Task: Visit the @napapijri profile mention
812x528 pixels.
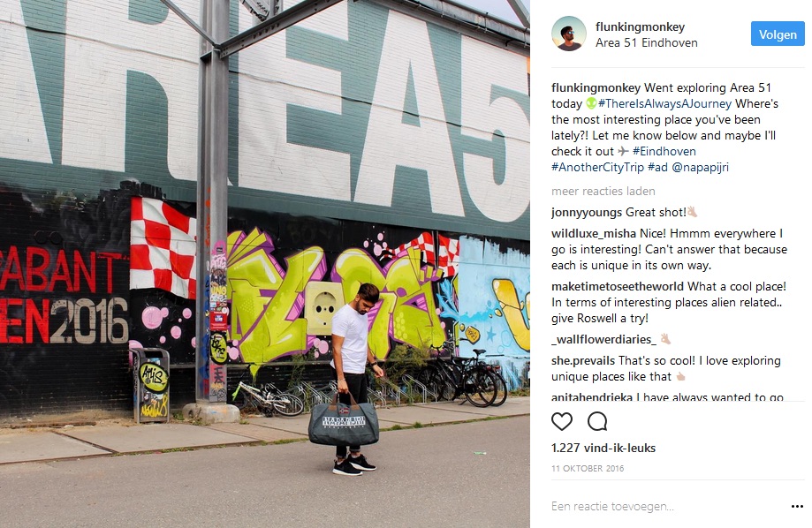Action: pos(700,167)
